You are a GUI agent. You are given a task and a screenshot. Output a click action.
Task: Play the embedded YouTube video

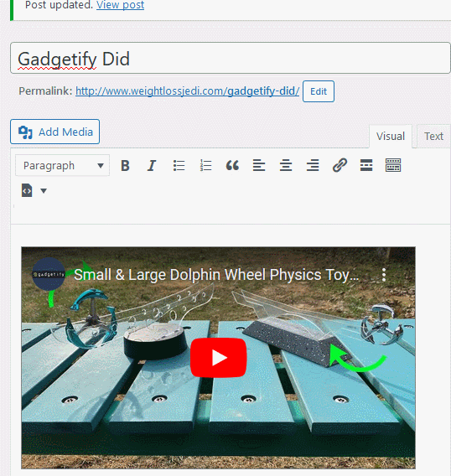(218, 358)
